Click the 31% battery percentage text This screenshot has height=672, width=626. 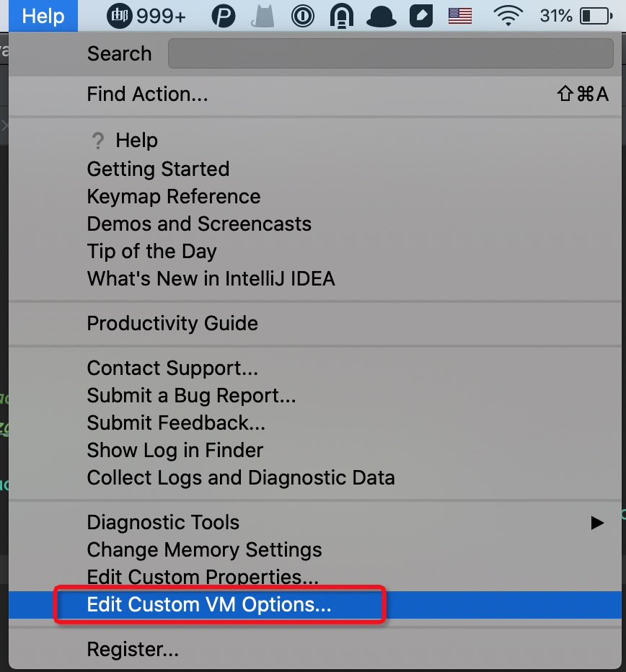[x=556, y=17]
